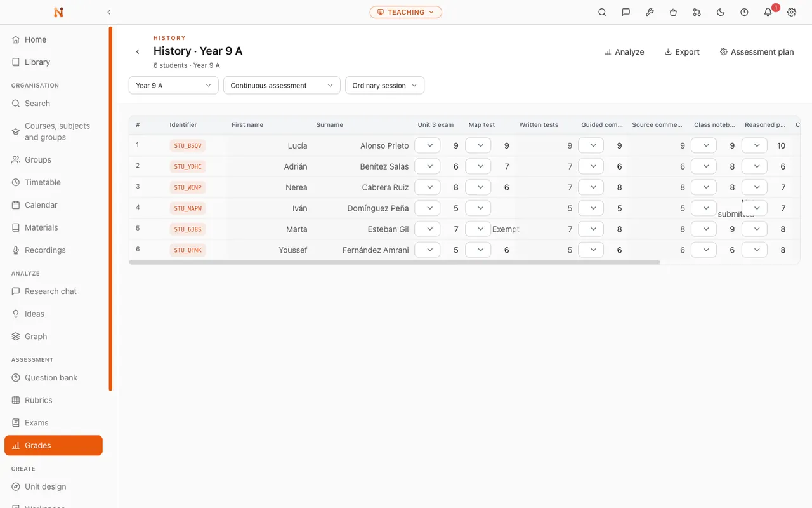Open the Continuous assessment dropdown
Viewport: 812px width, 508px height.
tap(282, 85)
